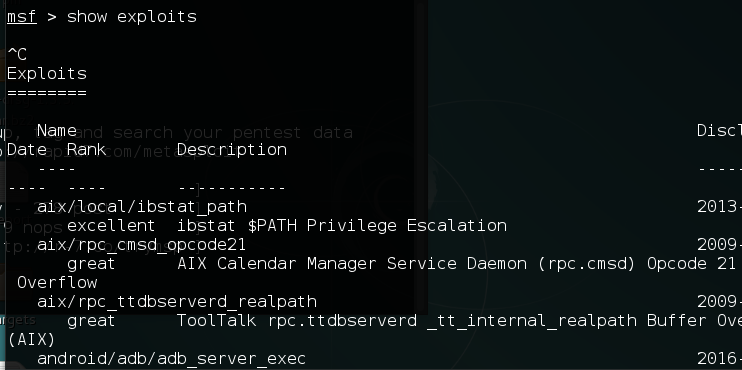Click the Description column header
The width and height of the screenshot is (742, 370).
click(x=232, y=150)
